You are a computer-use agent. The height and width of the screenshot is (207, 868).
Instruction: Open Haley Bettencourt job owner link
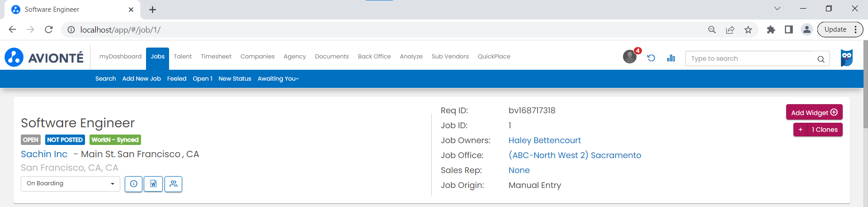(x=545, y=140)
